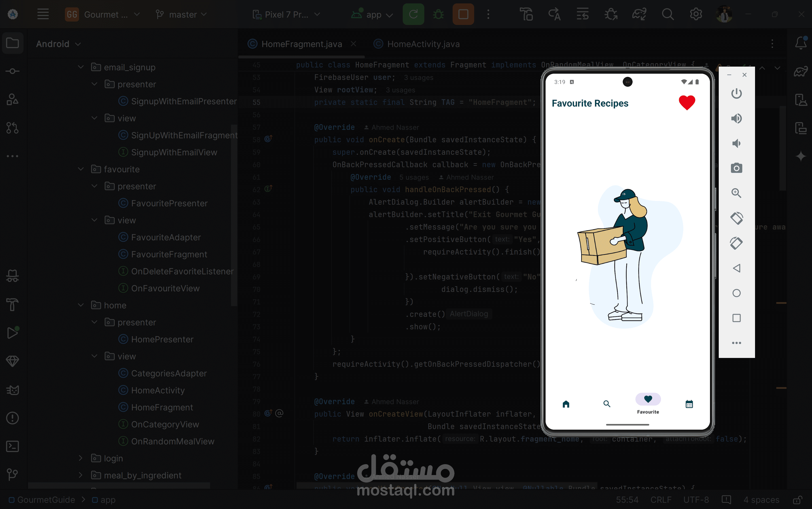Click the editor vertical scrollbar marker
Image resolution: width=812 pixels, height=509 pixels.
pos(781,303)
